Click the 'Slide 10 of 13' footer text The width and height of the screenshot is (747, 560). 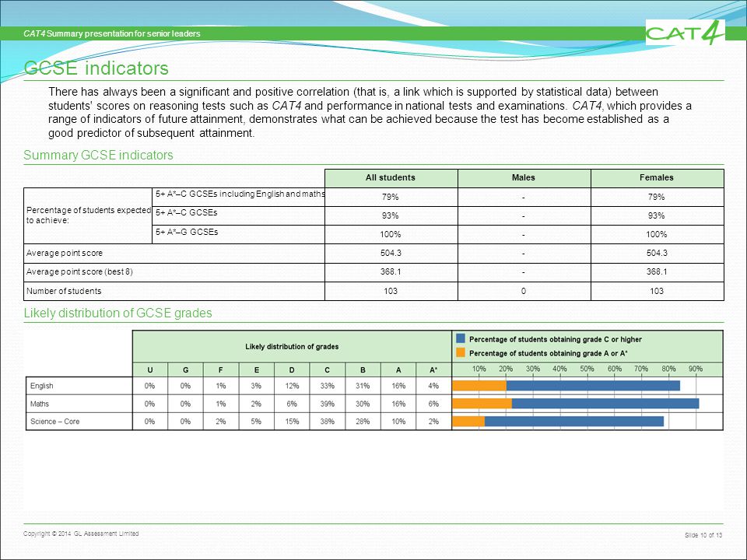[703, 535]
